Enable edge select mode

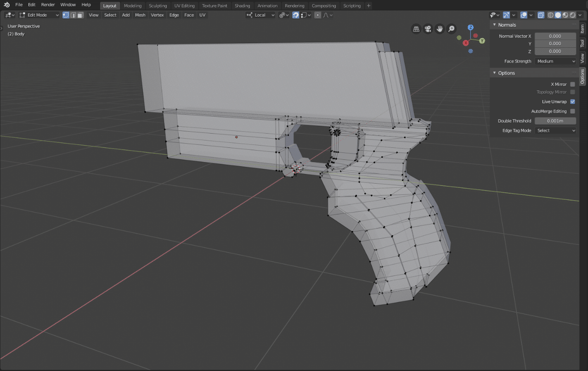click(x=73, y=15)
